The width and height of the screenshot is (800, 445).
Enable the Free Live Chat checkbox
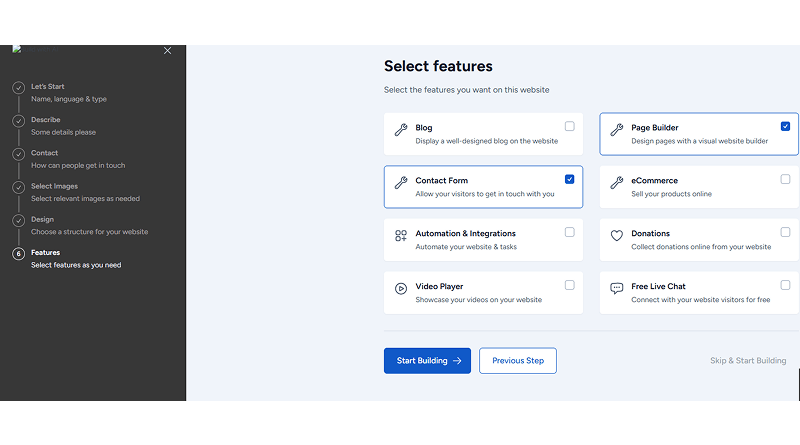[x=785, y=285]
